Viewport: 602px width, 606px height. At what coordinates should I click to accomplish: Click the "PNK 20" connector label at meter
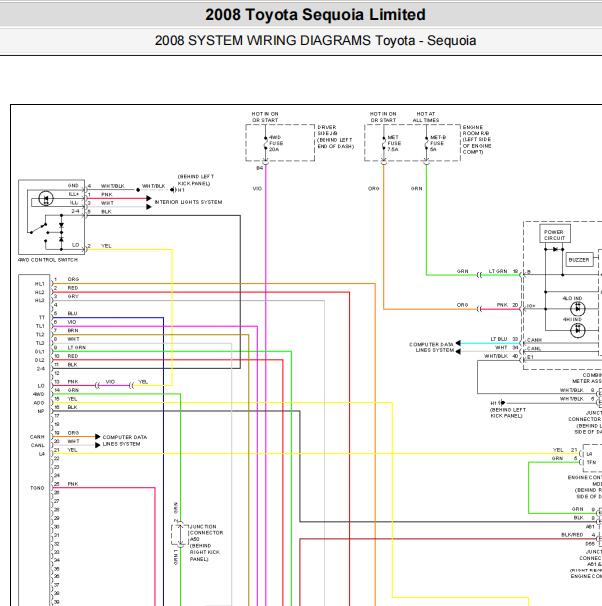point(507,305)
